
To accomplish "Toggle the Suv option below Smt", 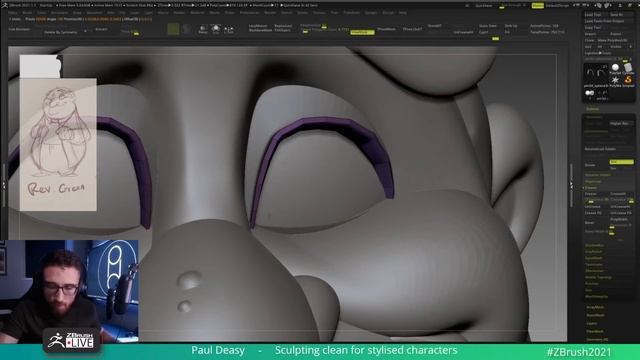I will coord(613,168).
